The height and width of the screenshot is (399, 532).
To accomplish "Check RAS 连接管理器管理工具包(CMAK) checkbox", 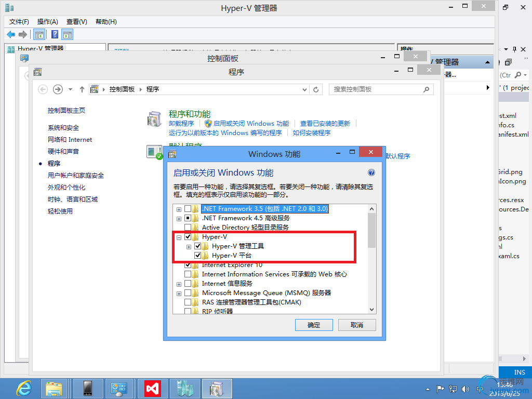I will [188, 302].
